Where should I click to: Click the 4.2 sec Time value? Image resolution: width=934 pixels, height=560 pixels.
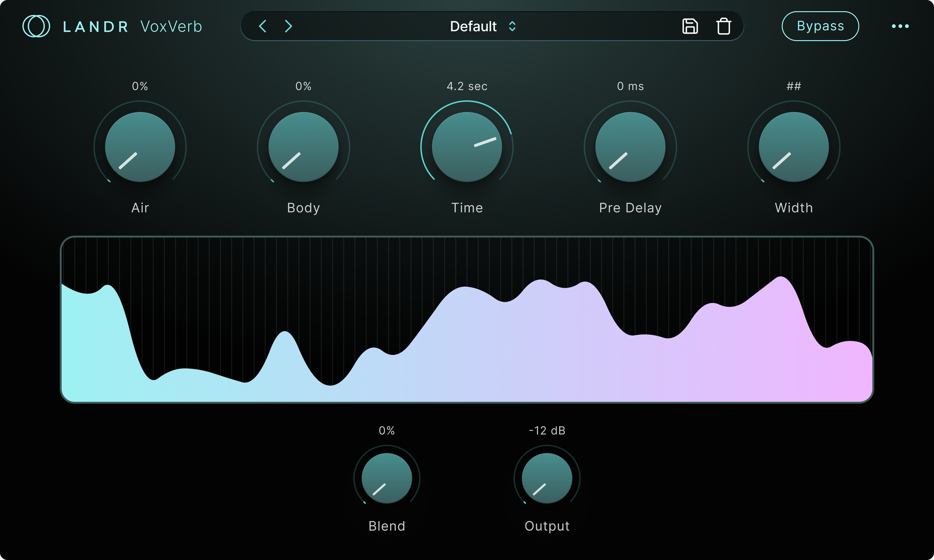(467, 86)
